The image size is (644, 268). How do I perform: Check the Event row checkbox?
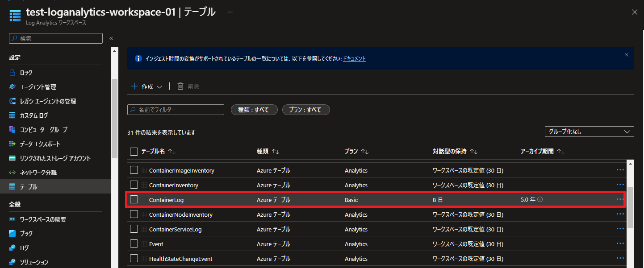pyautogui.click(x=134, y=243)
